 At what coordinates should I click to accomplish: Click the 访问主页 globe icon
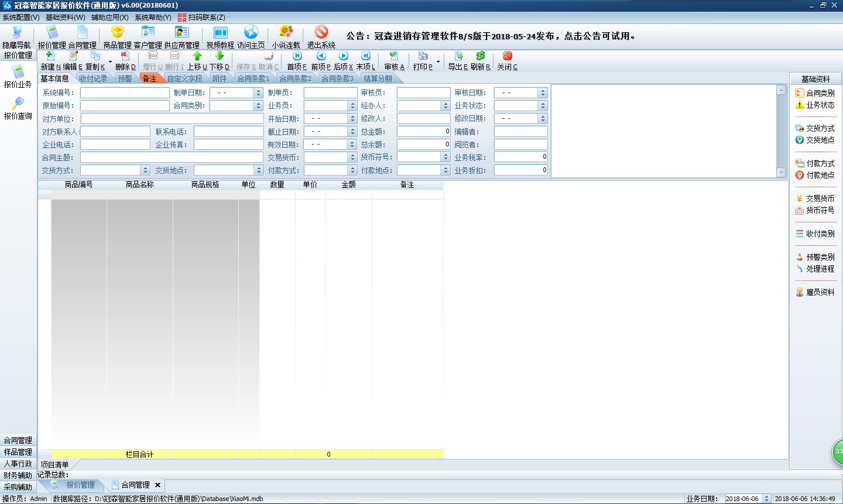pos(251,37)
